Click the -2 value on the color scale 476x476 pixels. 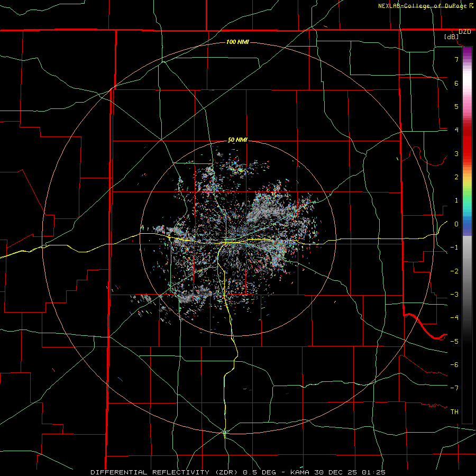[x=454, y=271]
